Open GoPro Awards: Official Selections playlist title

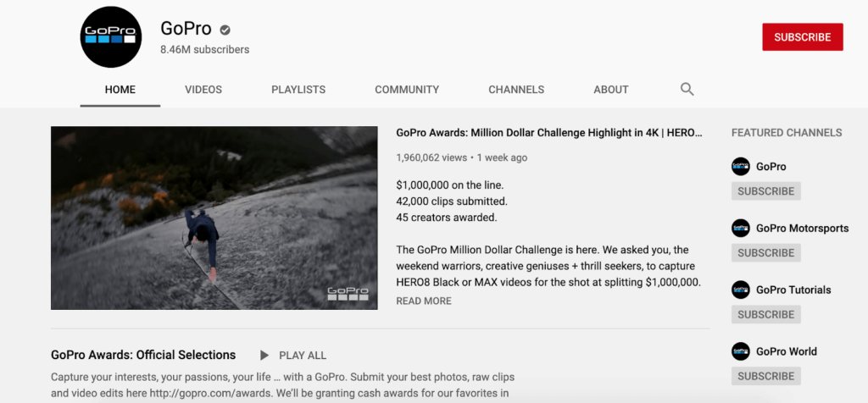pyautogui.click(x=143, y=355)
